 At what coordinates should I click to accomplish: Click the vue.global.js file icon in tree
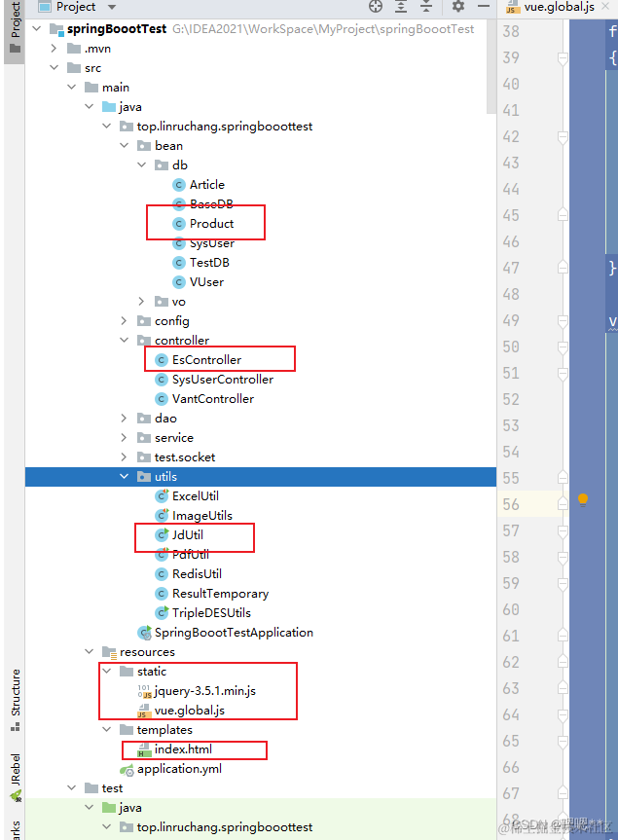(144, 711)
